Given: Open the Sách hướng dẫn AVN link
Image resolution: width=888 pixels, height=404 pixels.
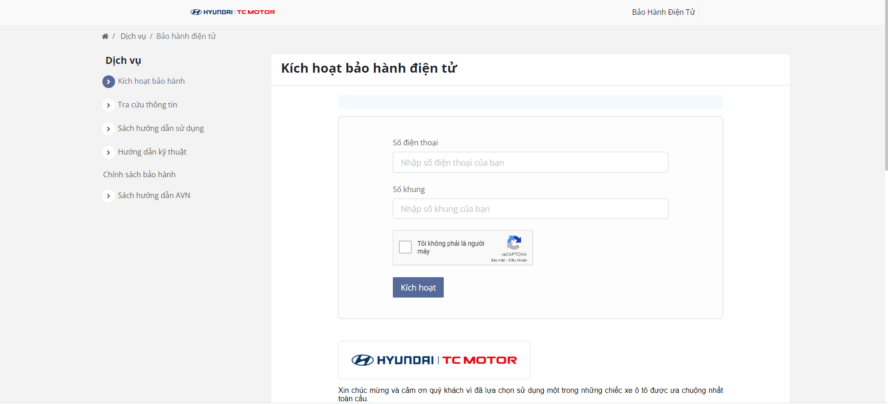Looking at the screenshot, I should coord(153,196).
